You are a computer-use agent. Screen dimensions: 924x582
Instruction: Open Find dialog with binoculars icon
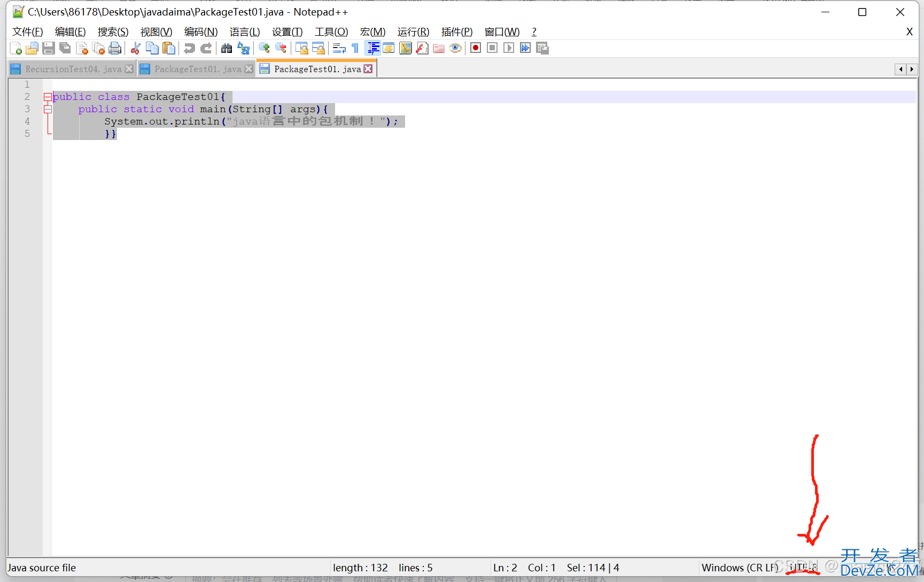click(x=227, y=49)
